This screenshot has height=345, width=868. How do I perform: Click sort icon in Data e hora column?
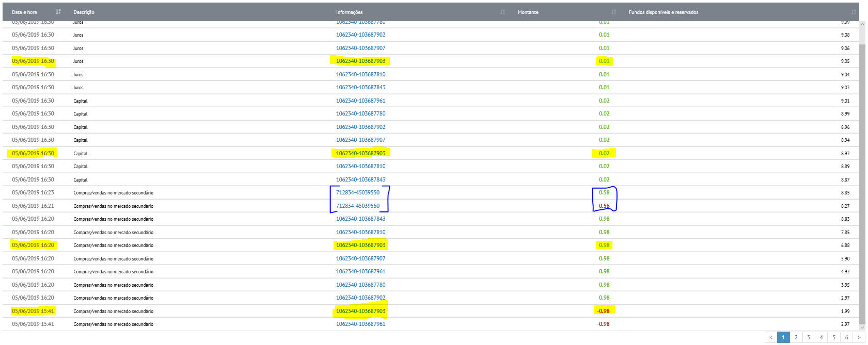[x=58, y=12]
